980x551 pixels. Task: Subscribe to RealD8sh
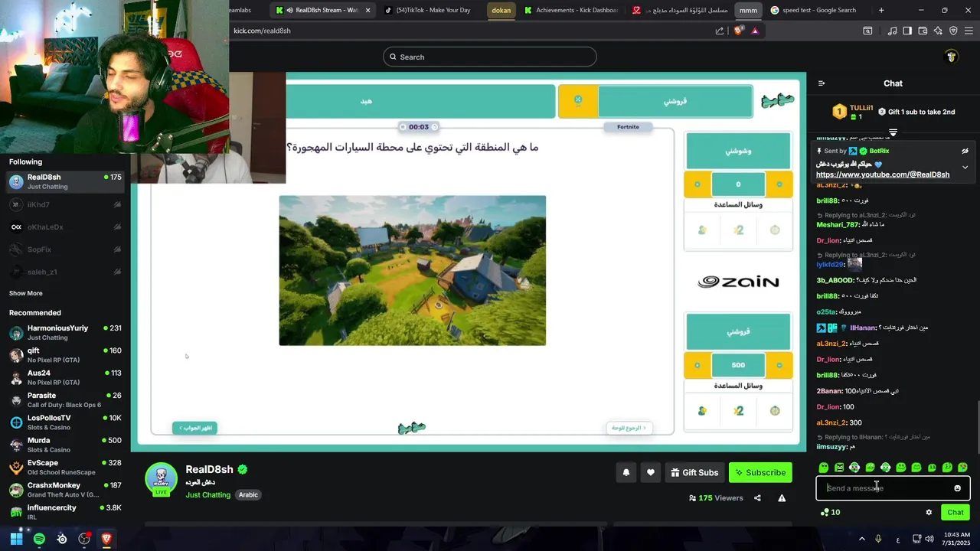click(760, 473)
